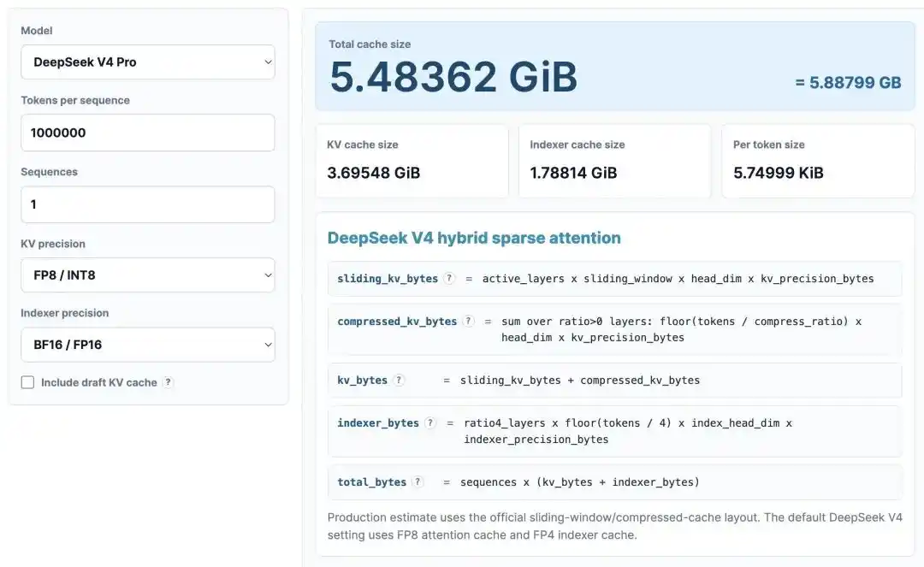Image resolution: width=924 pixels, height=567 pixels.
Task: Click the help icon next to kv_bytes
Action: point(399,380)
